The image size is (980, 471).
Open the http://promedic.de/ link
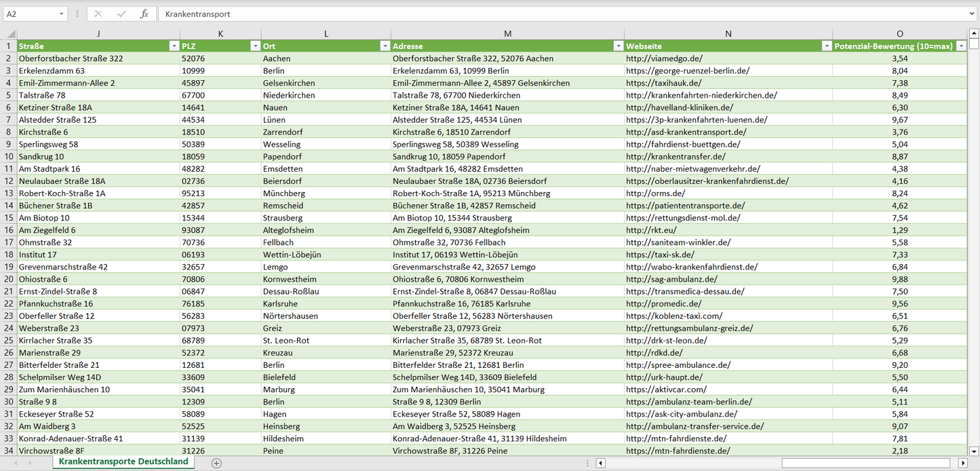tap(659, 303)
